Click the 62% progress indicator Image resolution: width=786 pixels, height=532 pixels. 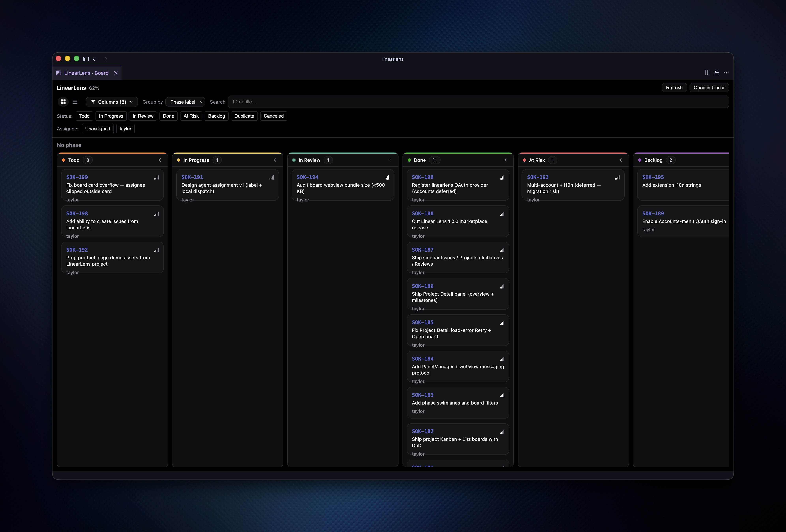[94, 88]
